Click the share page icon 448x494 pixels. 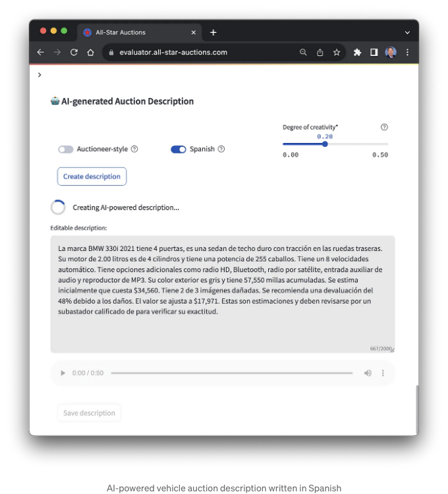click(x=320, y=52)
